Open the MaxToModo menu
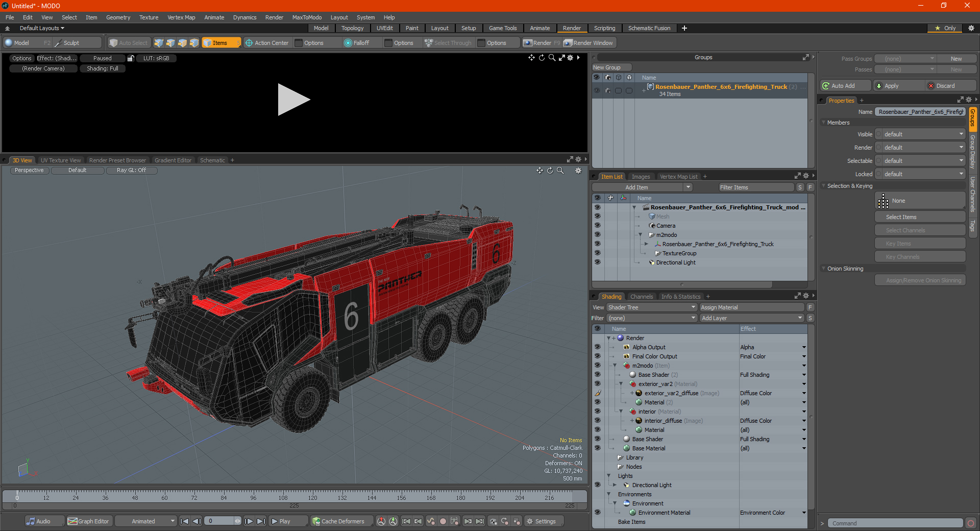 pyautogui.click(x=307, y=17)
